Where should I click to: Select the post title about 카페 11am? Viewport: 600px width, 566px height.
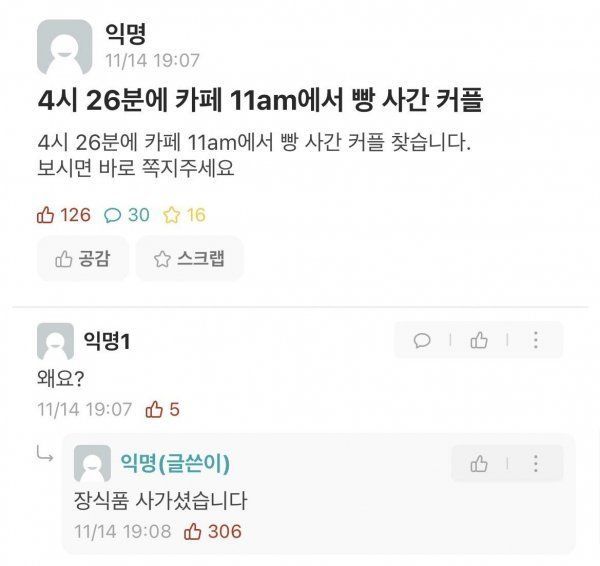[260, 101]
